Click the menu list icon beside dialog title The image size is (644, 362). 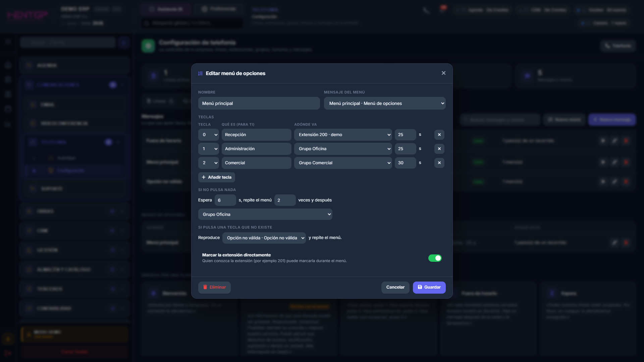click(x=200, y=73)
